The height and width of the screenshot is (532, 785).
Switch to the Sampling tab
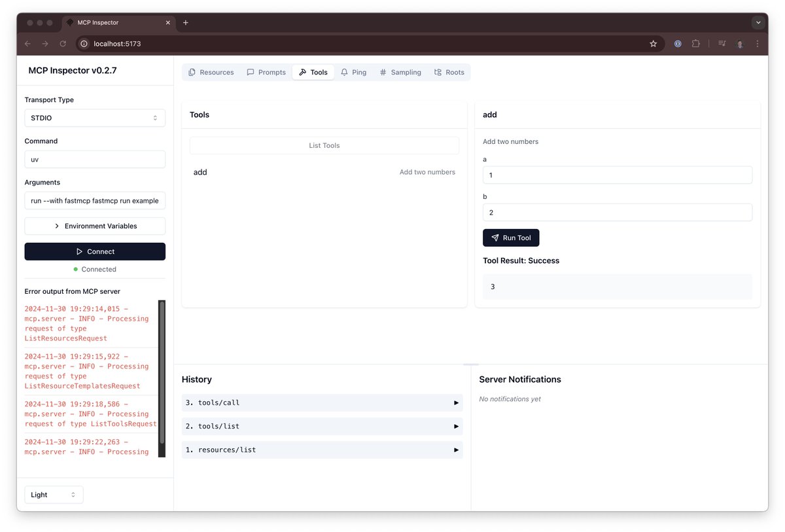pos(400,72)
